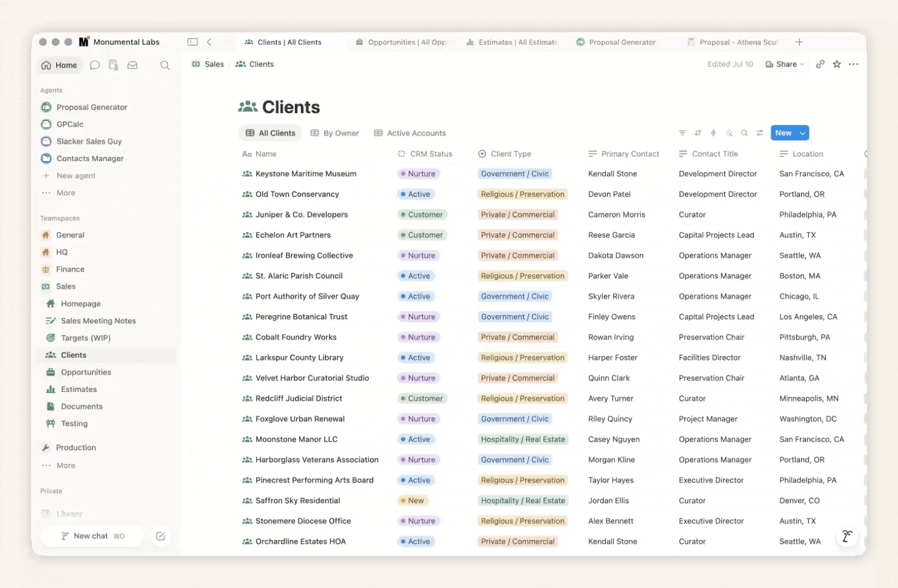Open Opportunities in sidebar
The width and height of the screenshot is (898, 588).
86,372
